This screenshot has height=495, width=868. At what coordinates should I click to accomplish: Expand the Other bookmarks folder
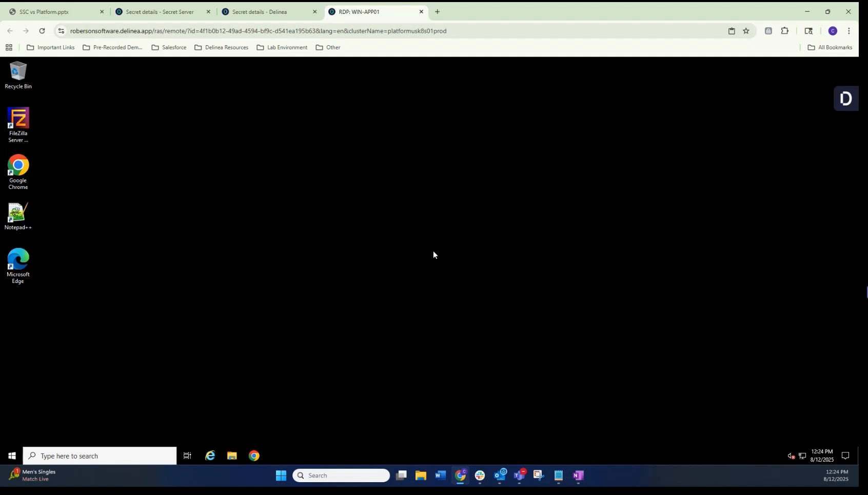pos(328,47)
